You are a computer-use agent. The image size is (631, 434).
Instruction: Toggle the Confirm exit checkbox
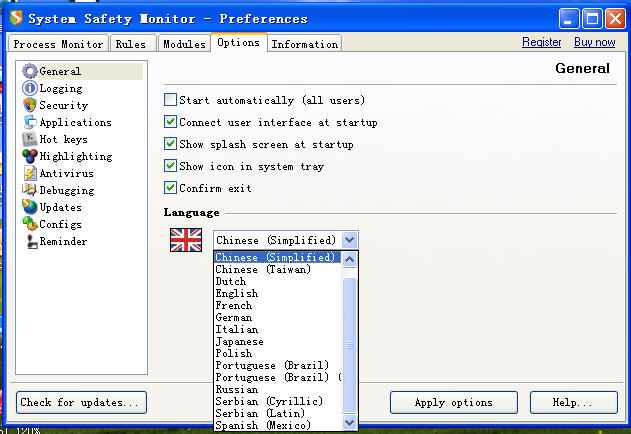tap(170, 188)
